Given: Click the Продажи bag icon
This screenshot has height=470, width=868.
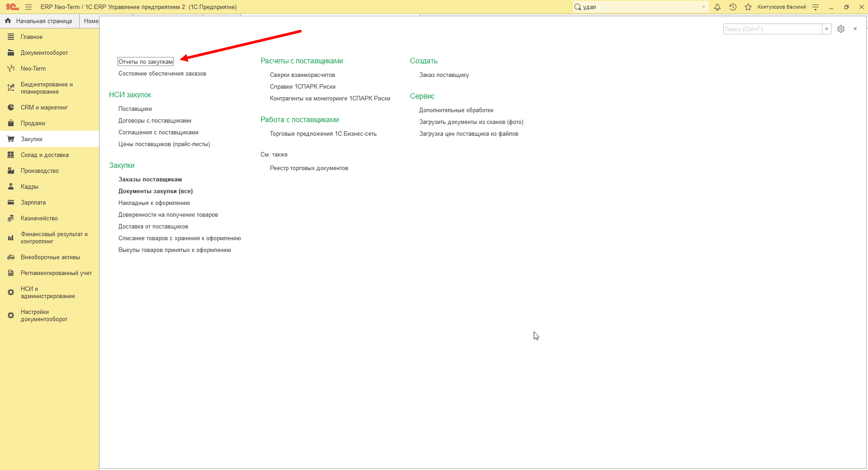Looking at the screenshot, I should point(11,123).
